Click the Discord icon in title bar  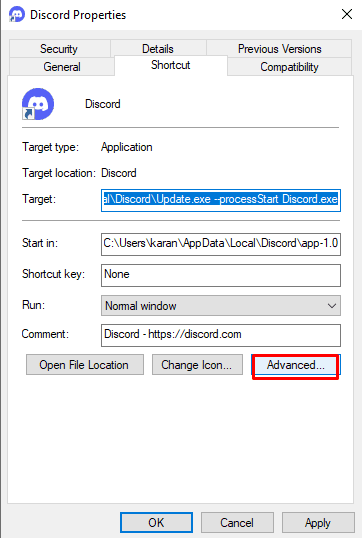point(16,15)
